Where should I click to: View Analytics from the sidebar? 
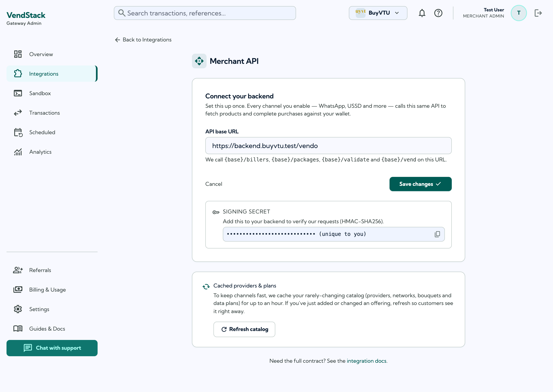52,152
